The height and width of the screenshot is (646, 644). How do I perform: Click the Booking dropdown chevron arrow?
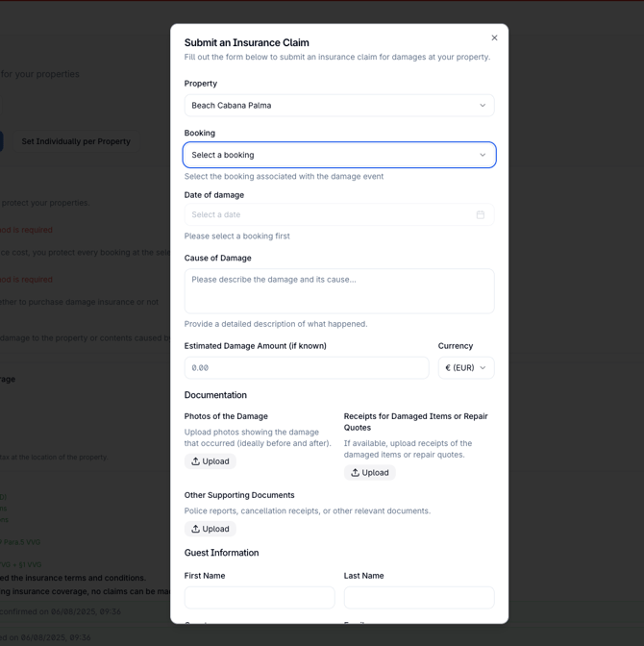pyautogui.click(x=483, y=155)
